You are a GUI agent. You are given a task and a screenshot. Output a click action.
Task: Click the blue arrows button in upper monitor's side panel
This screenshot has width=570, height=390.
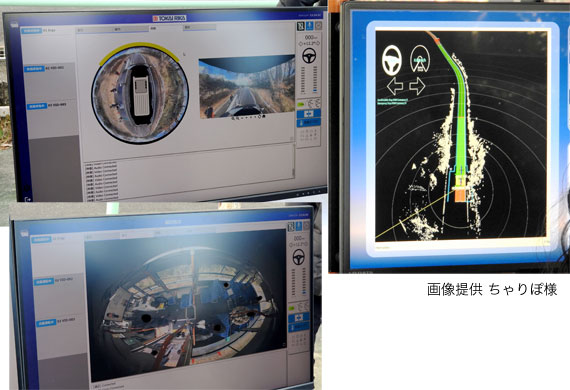pyautogui.click(x=308, y=114)
